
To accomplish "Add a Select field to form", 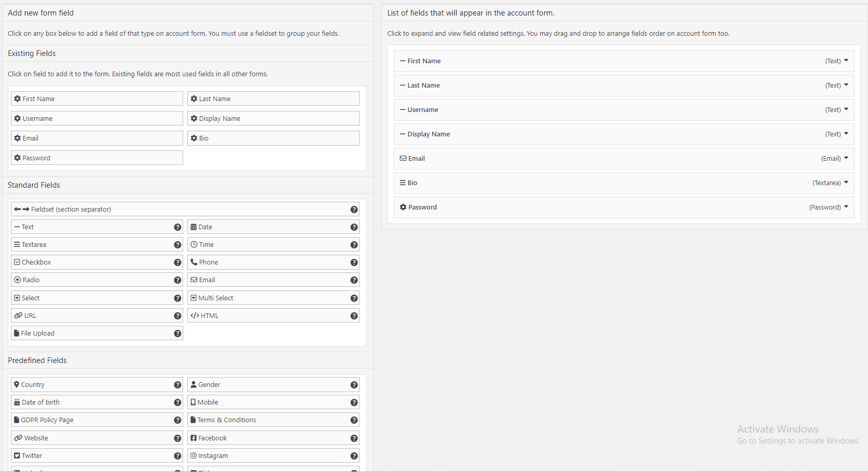I will click(31, 298).
